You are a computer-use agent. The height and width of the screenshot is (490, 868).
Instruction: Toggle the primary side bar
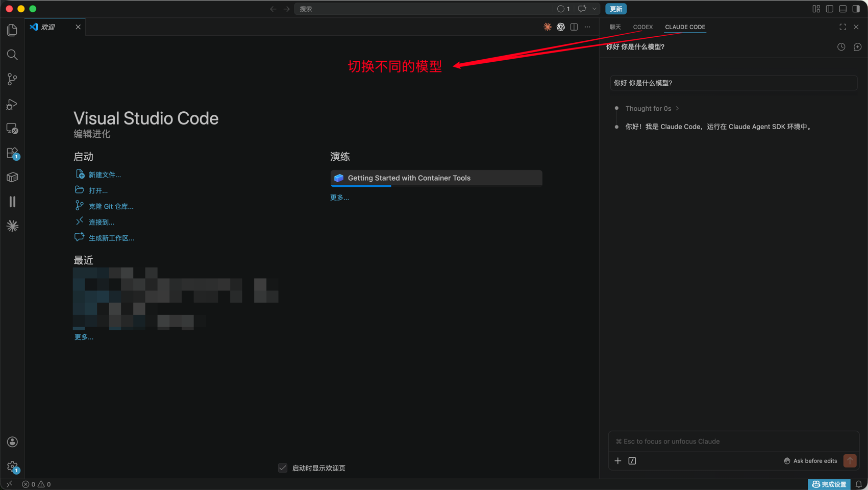830,9
